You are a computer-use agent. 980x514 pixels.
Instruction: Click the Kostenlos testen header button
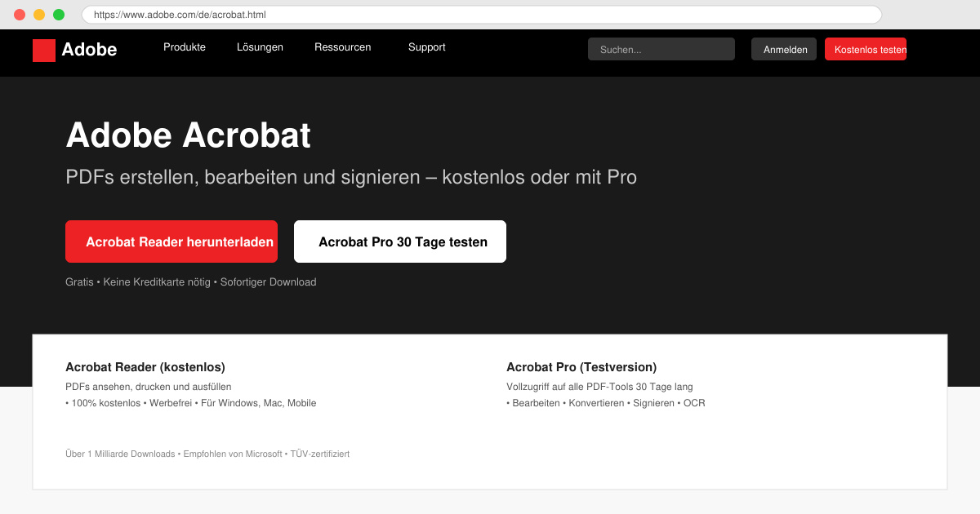pos(866,49)
